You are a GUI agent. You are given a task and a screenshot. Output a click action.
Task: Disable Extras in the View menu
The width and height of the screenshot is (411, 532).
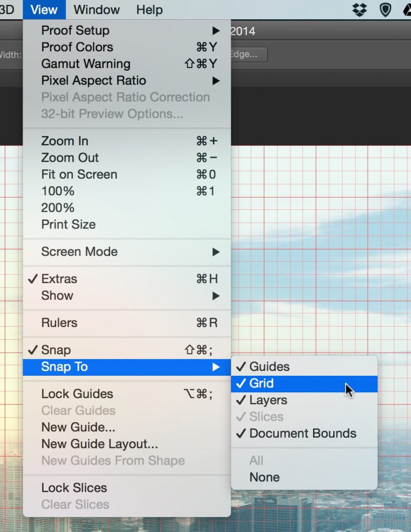tap(60, 278)
